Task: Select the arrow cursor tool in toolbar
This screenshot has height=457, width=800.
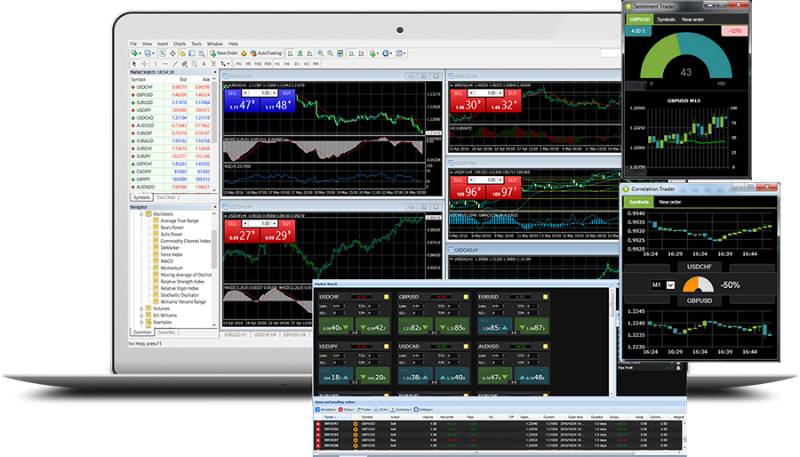Action: 135,63
